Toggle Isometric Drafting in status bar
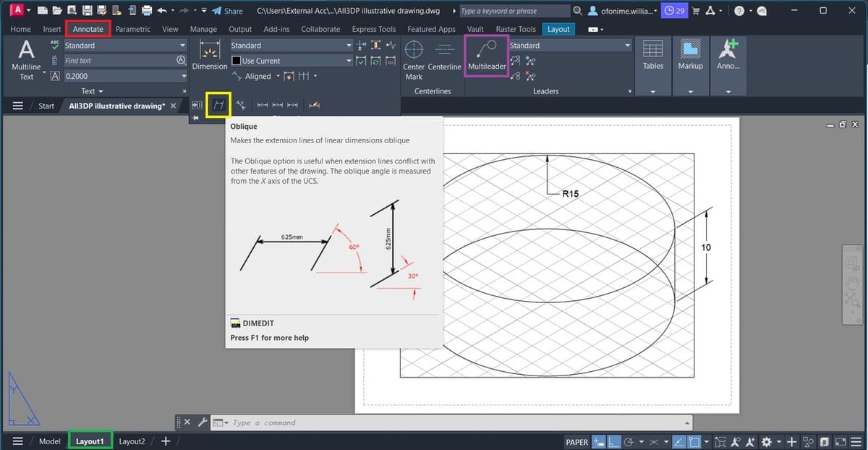The height and width of the screenshot is (450, 868). 654,441
